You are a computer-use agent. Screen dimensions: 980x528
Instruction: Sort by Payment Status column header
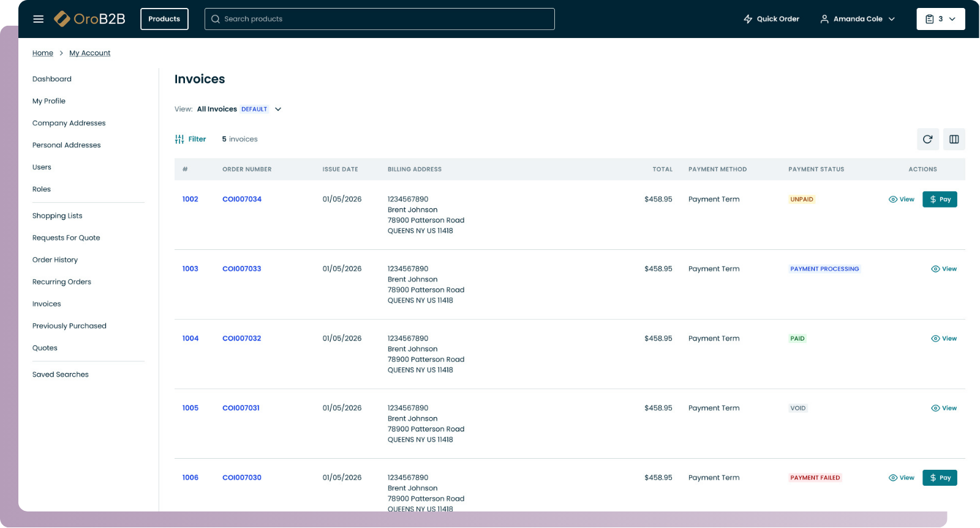(816, 169)
